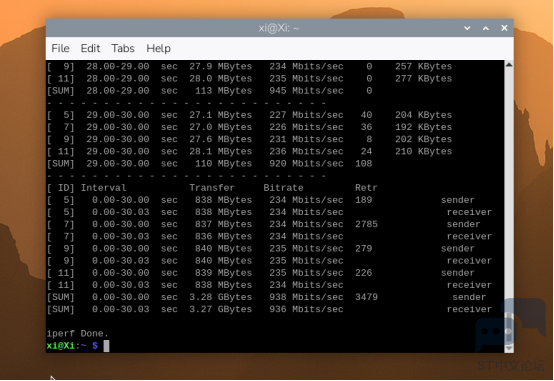Screen dimensions: 554x381
Task: Click the '113 MBytes' SUM transfer value
Action: 223,91
